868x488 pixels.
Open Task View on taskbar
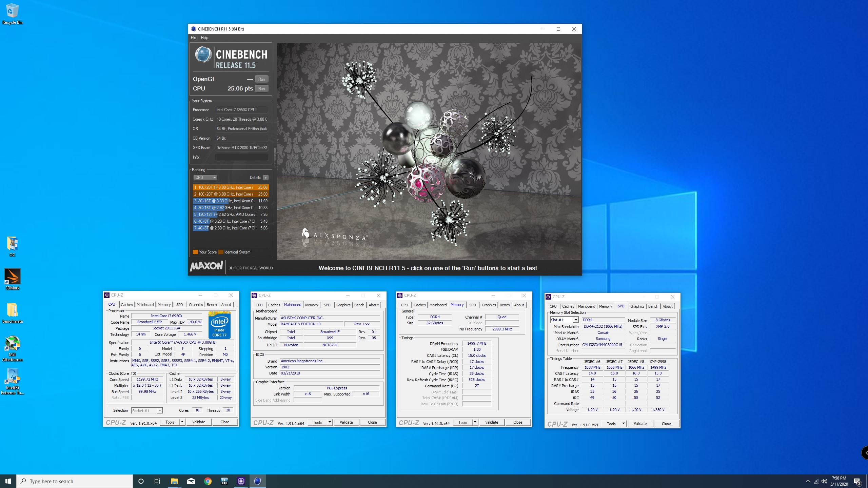(157, 481)
